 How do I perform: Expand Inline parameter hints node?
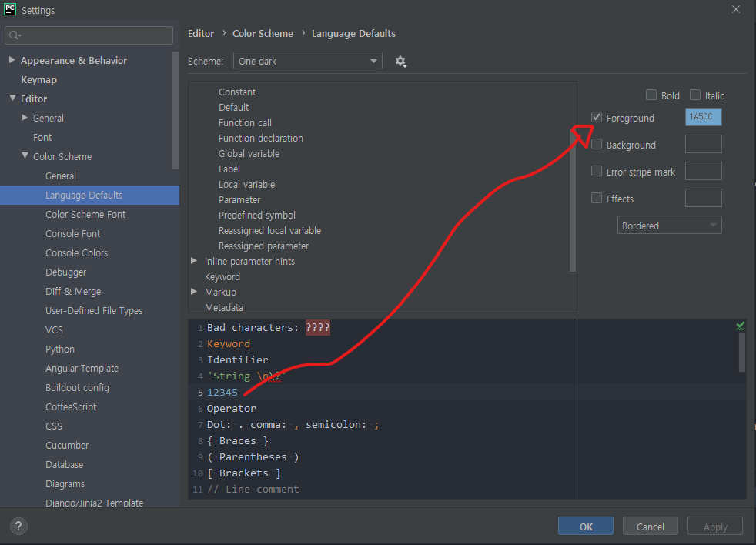(x=194, y=261)
